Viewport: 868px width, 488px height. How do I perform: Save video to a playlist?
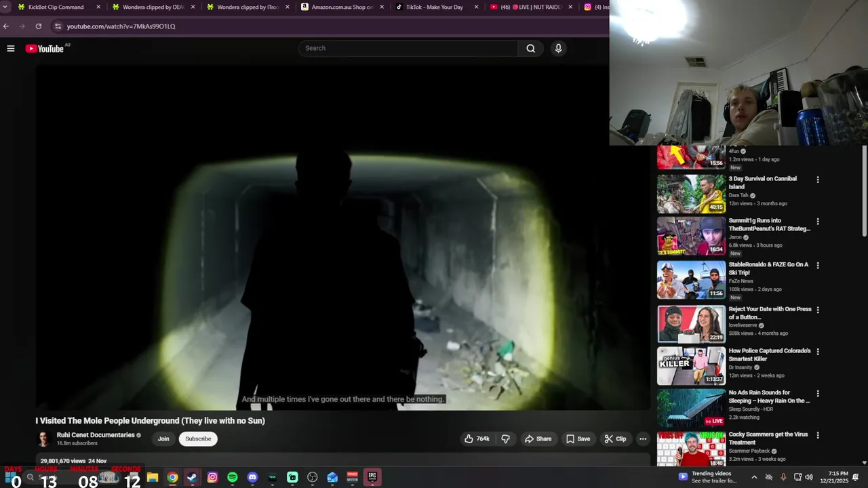(x=578, y=439)
